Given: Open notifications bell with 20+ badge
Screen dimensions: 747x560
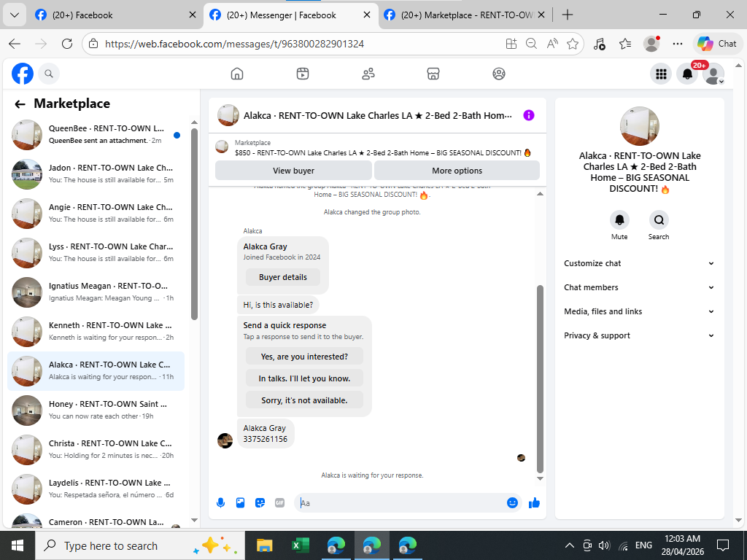Looking at the screenshot, I should point(687,74).
